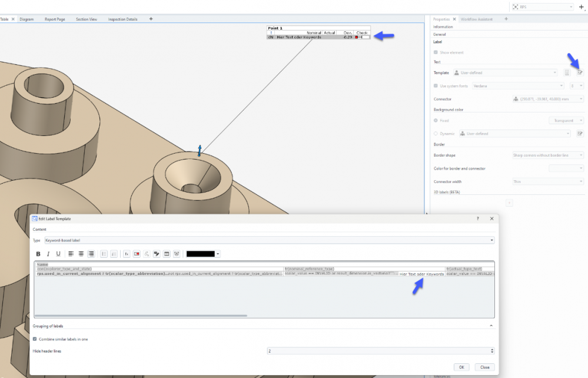
Task: Open the Connector width dropdown
Action: [x=547, y=181]
